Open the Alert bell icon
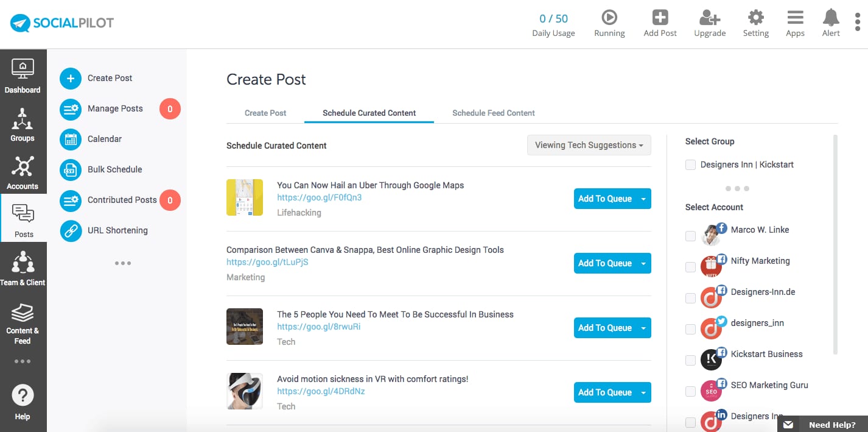This screenshot has width=868, height=432. [831, 17]
